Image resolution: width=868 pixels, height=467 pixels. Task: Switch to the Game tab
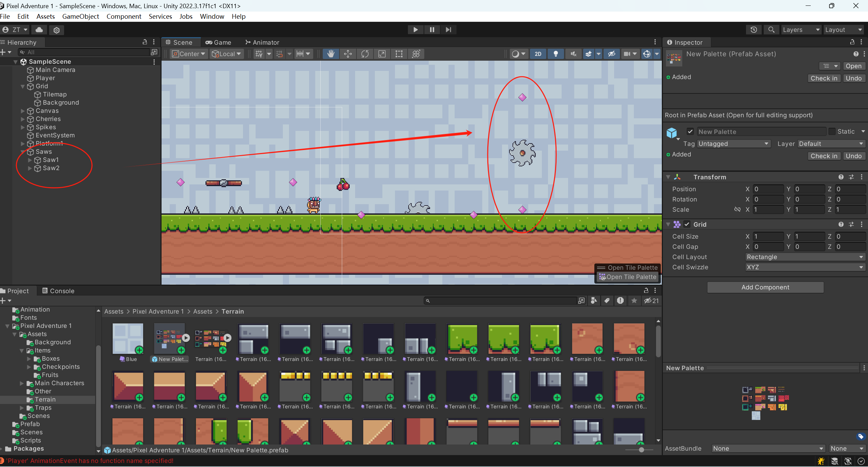pyautogui.click(x=218, y=42)
